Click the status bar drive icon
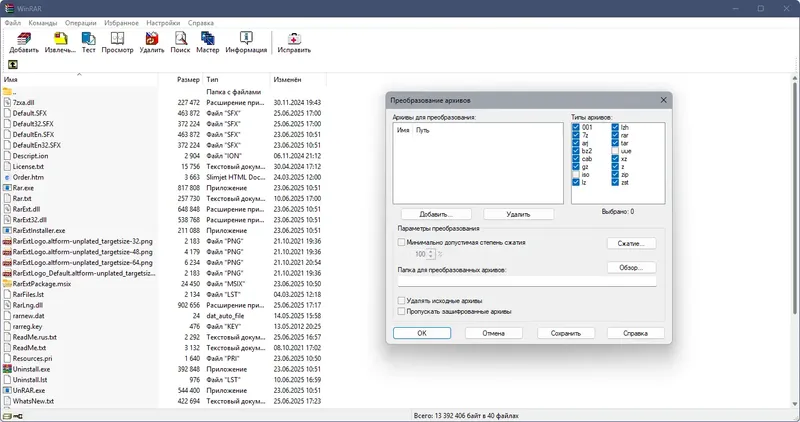Image resolution: width=800 pixels, height=422 pixels. pos(8,416)
